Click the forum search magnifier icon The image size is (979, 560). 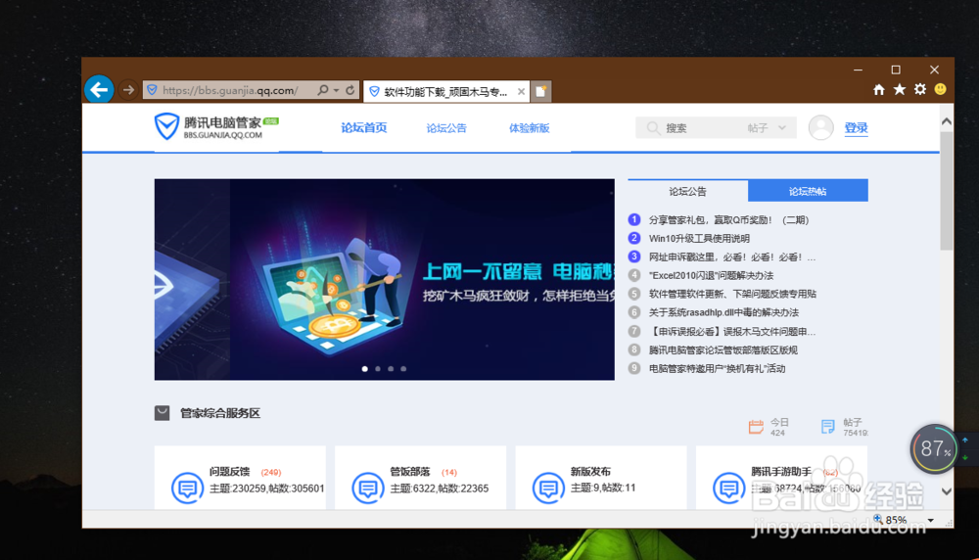653,128
